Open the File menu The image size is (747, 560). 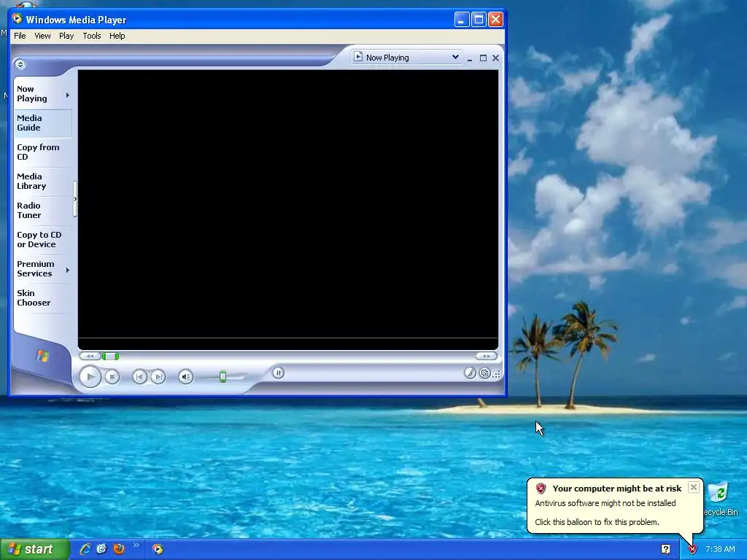(20, 36)
